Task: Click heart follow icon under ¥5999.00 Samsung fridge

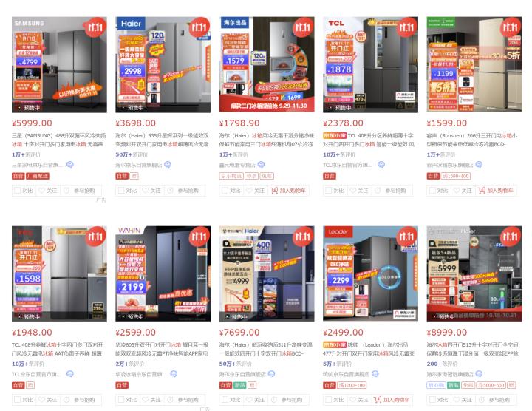Action: pyautogui.click(x=41, y=191)
